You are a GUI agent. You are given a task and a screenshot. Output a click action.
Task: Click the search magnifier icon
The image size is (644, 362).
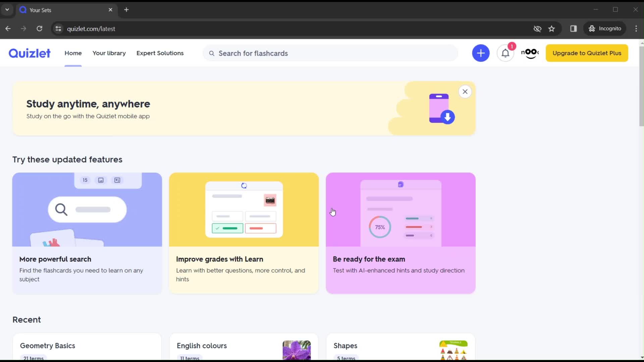point(212,53)
